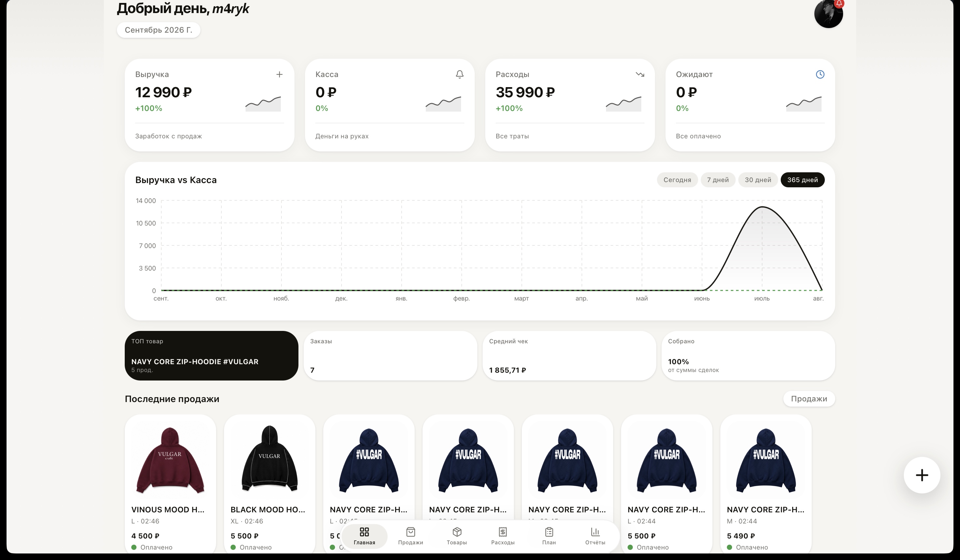Image resolution: width=960 pixels, height=560 pixels.
Task: Click the navy hoodie thumbnail above L · 02:44
Action: pyautogui.click(x=666, y=460)
